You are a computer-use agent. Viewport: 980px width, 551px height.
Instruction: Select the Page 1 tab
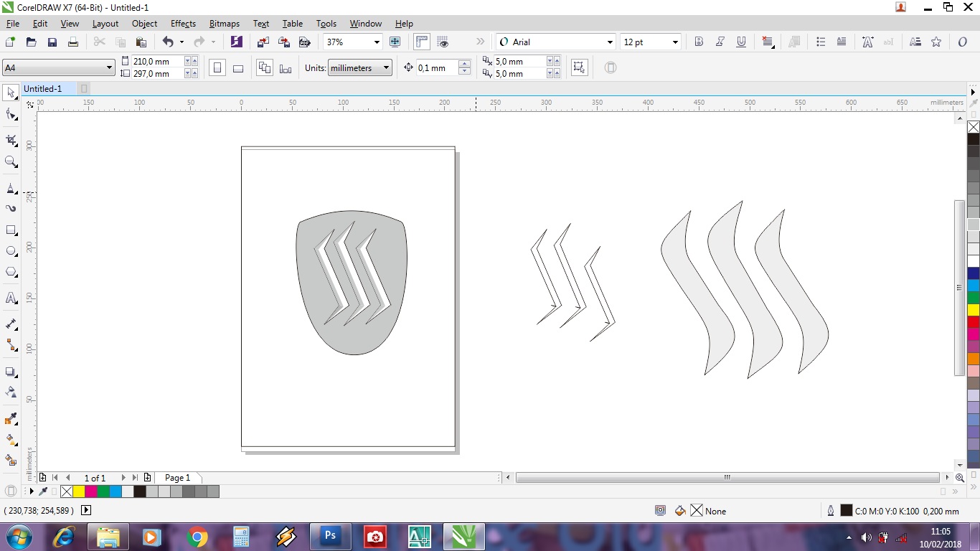(177, 478)
